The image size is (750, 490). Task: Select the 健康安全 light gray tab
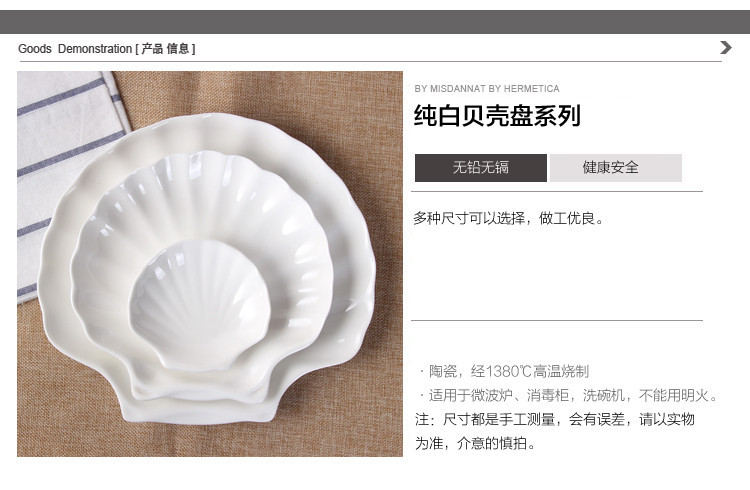point(616,168)
